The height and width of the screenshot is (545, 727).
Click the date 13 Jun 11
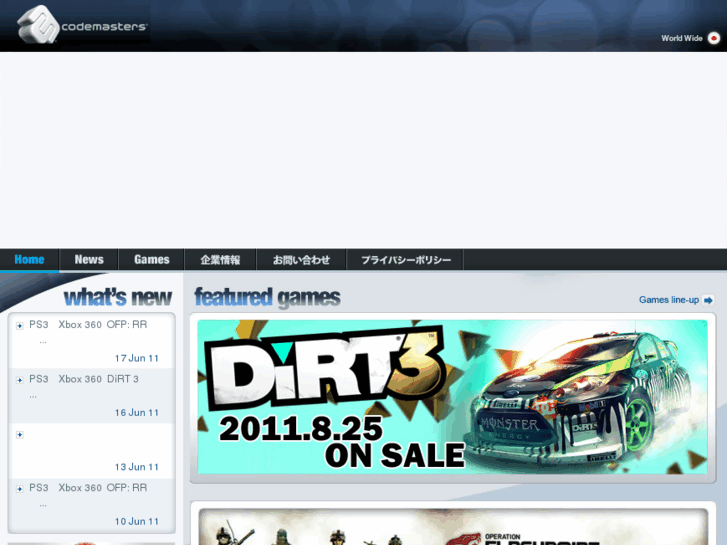[x=137, y=467]
